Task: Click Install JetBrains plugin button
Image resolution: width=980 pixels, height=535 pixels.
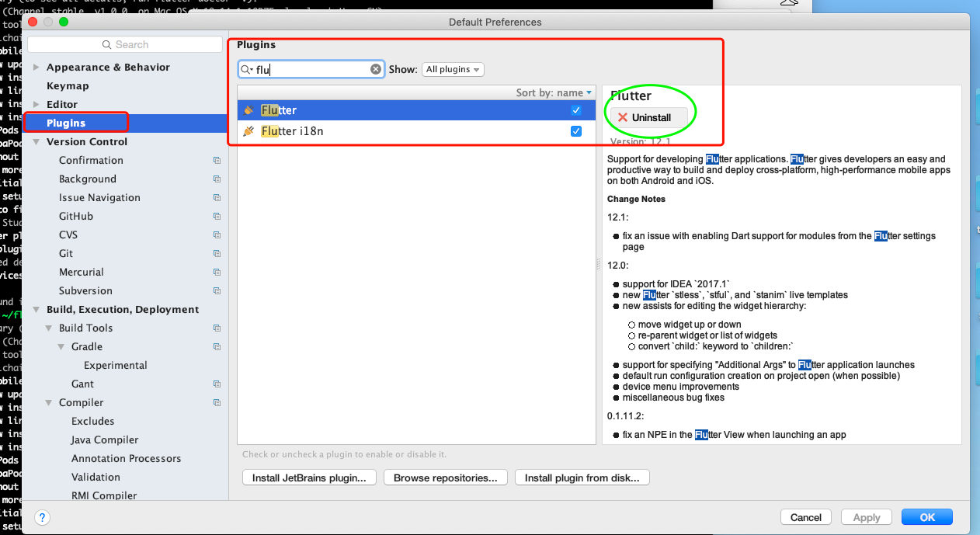Action: coord(309,478)
